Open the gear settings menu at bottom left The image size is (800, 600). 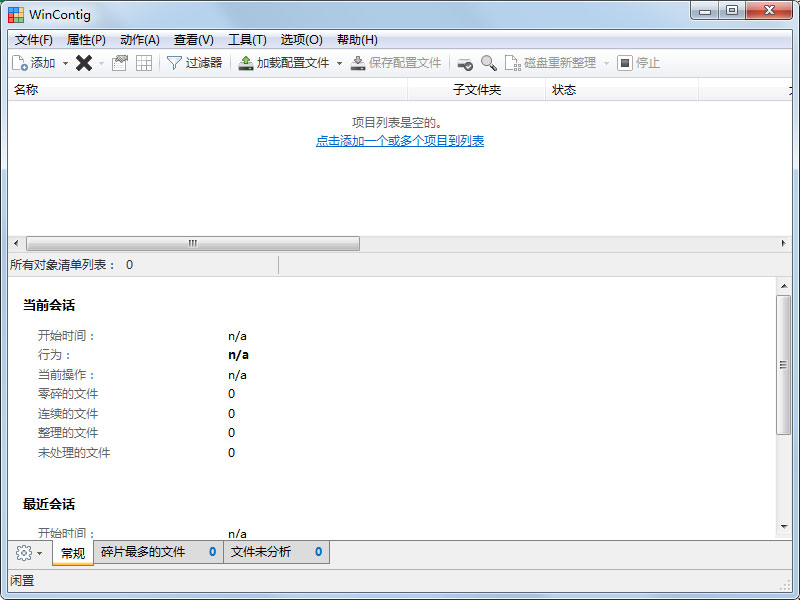click(x=22, y=552)
